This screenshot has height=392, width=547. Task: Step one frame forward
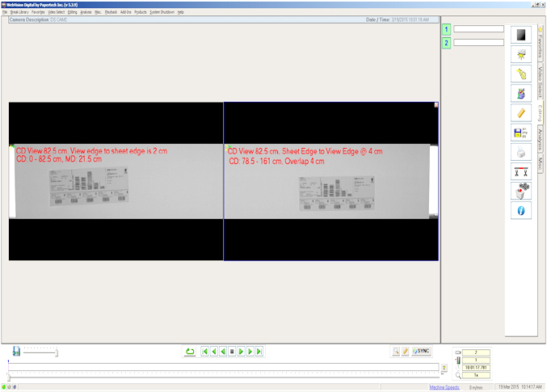(250, 352)
